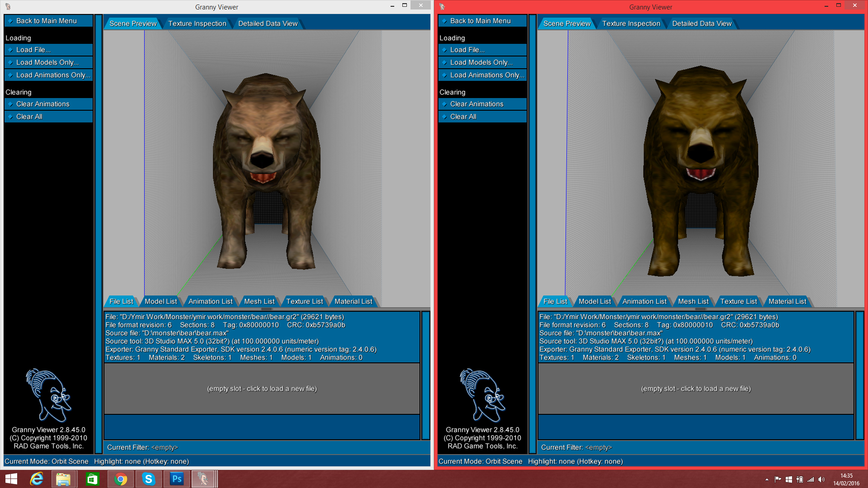Click file list scrollbar in left window
This screenshot has width=868, height=488.
point(425,375)
